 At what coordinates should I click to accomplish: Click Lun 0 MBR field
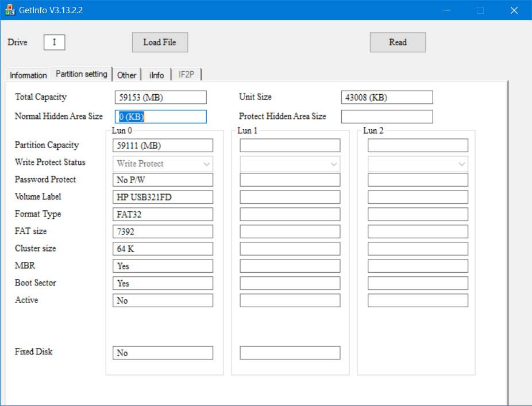click(163, 266)
